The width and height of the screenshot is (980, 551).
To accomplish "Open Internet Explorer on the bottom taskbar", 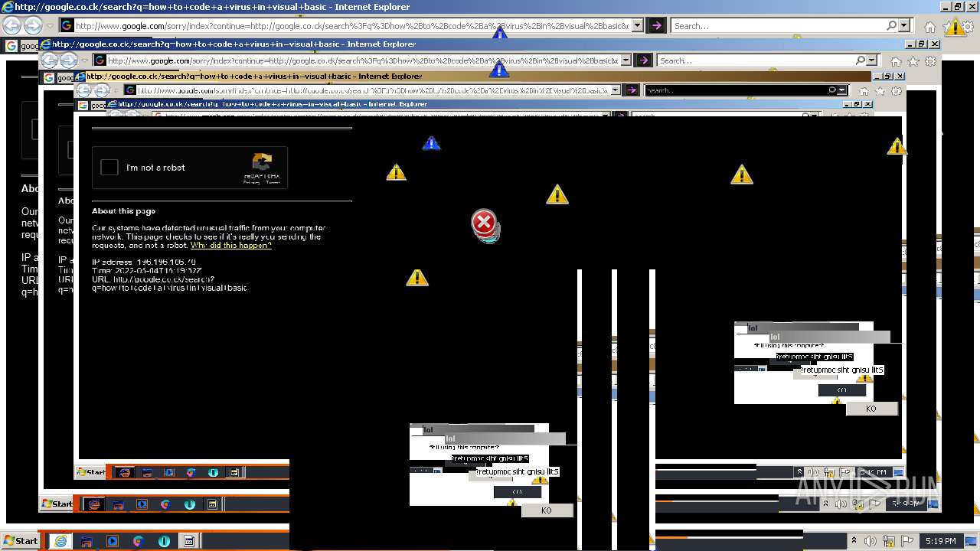I will pos(60,541).
